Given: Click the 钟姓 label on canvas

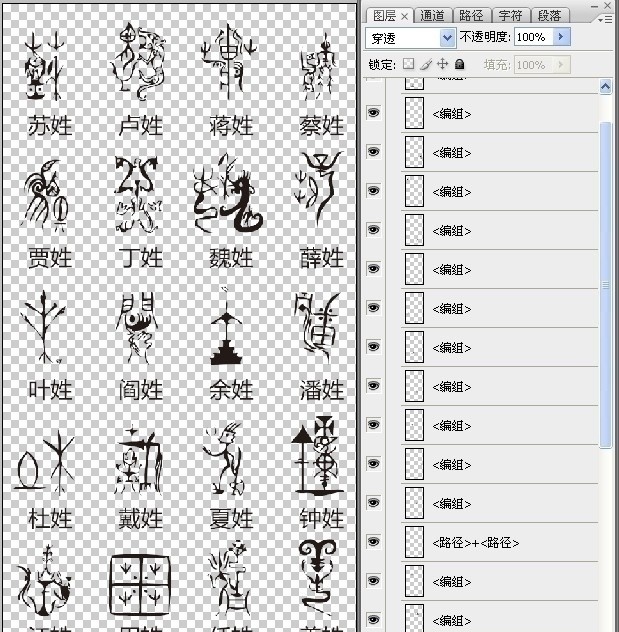Looking at the screenshot, I should pos(322,519).
